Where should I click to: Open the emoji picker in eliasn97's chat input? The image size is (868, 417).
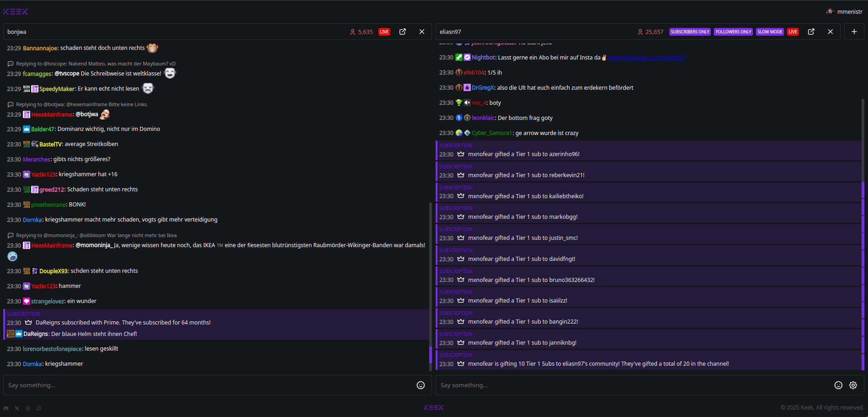coord(838,385)
